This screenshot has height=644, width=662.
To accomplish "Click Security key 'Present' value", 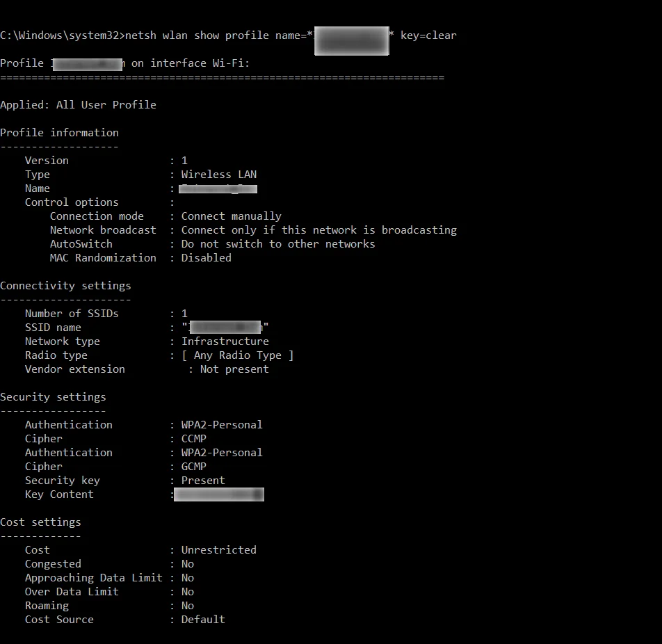I will point(203,481).
